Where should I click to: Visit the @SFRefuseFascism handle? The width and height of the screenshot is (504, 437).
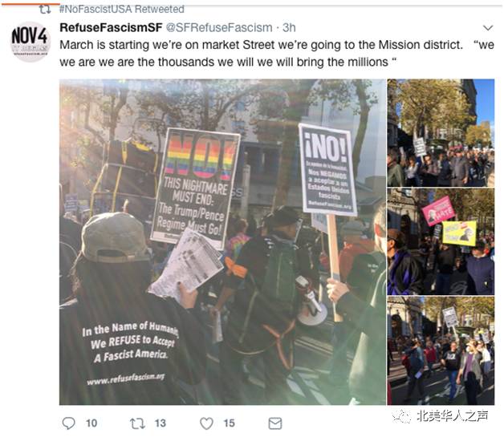click(x=219, y=27)
